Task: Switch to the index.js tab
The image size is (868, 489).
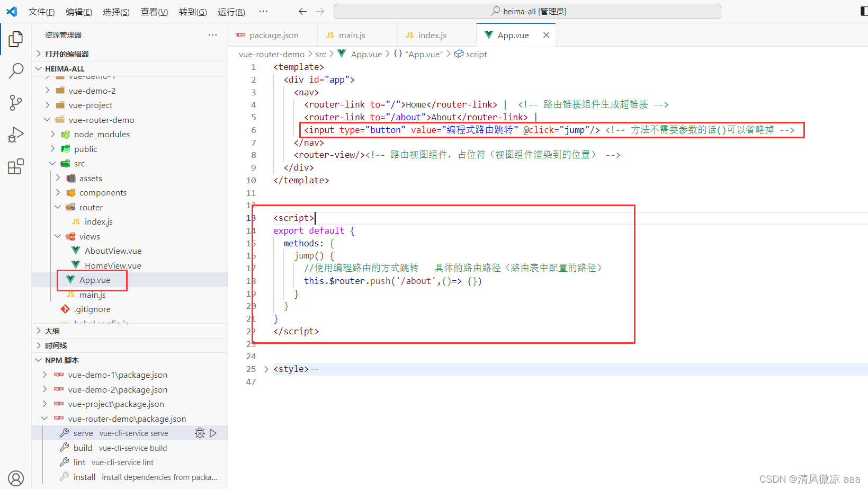Action: [x=437, y=35]
